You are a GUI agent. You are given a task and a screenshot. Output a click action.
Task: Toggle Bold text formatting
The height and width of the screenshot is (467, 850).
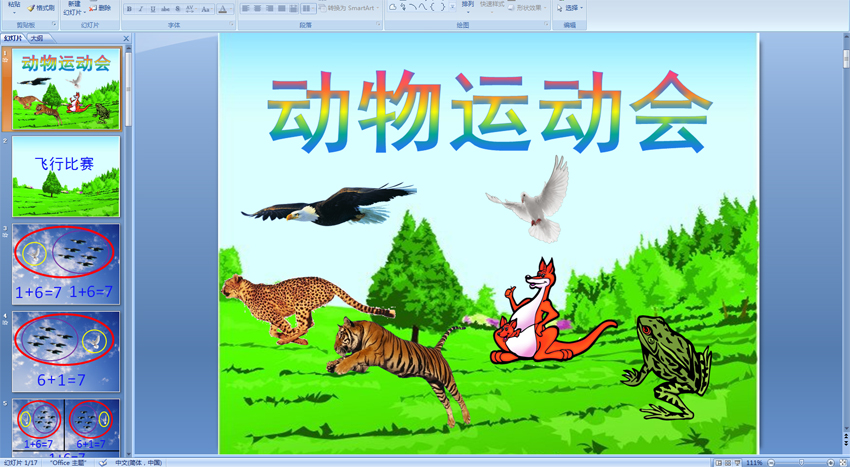click(129, 9)
